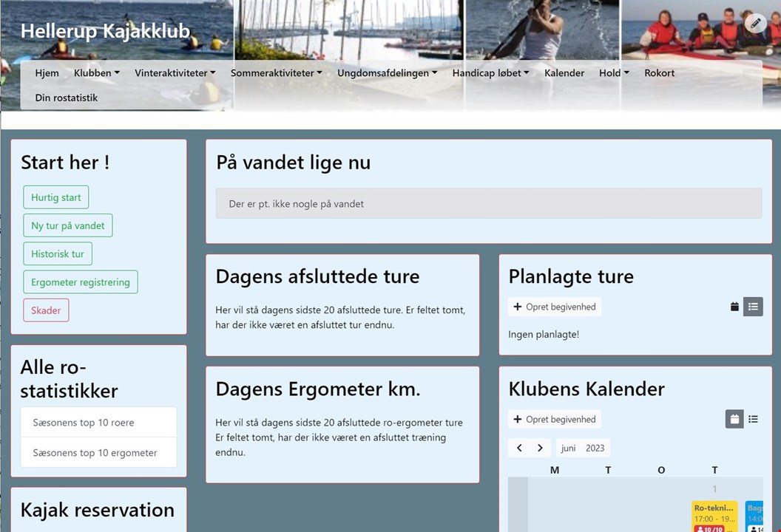
Task: Open Sæsonens top 10 ergometer
Action: click(x=98, y=453)
